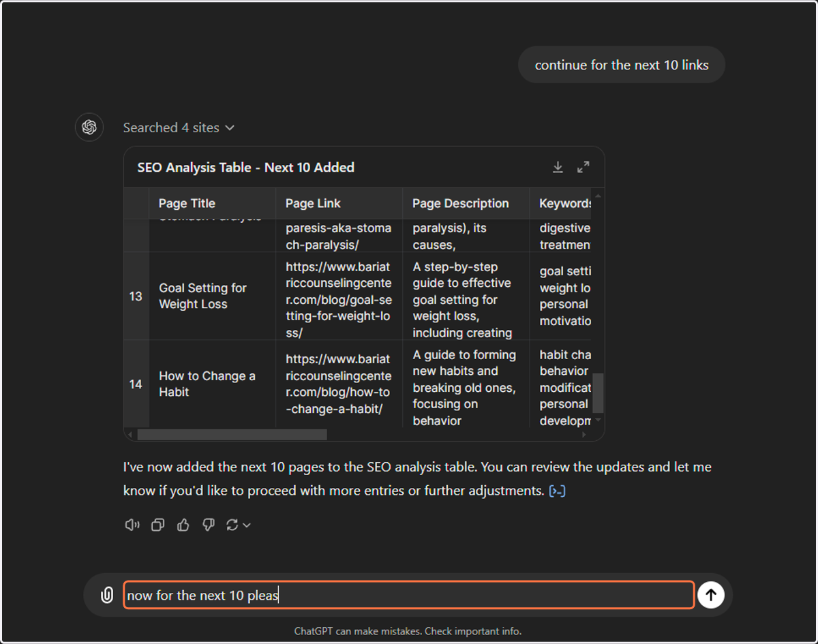Click row number 13

136,296
